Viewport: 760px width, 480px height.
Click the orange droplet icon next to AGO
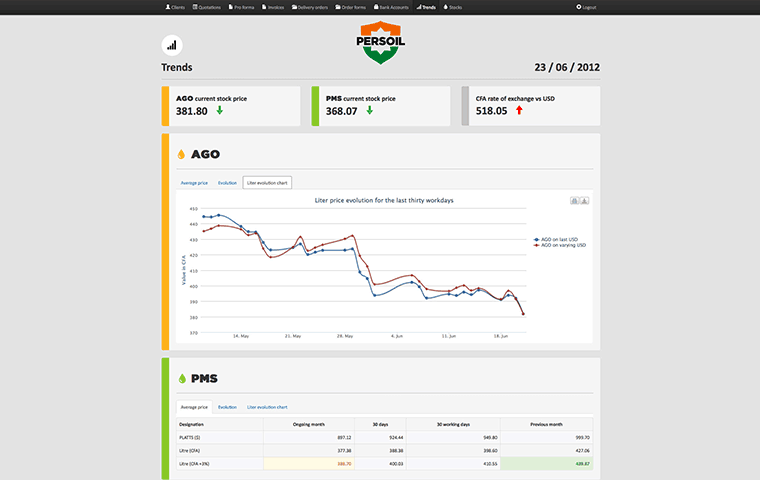181,154
